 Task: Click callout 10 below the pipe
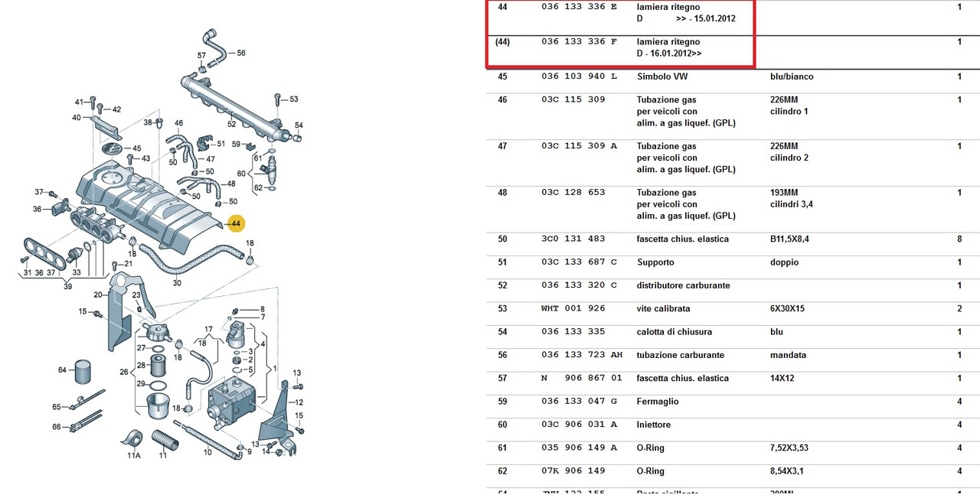pyautogui.click(x=207, y=453)
